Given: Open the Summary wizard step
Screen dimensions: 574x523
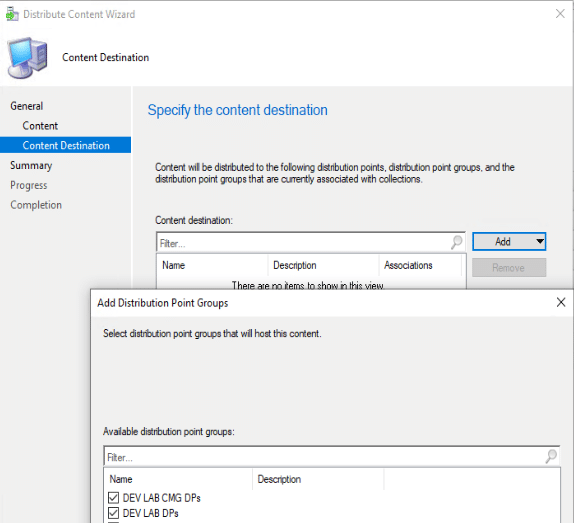Looking at the screenshot, I should tap(31, 165).
